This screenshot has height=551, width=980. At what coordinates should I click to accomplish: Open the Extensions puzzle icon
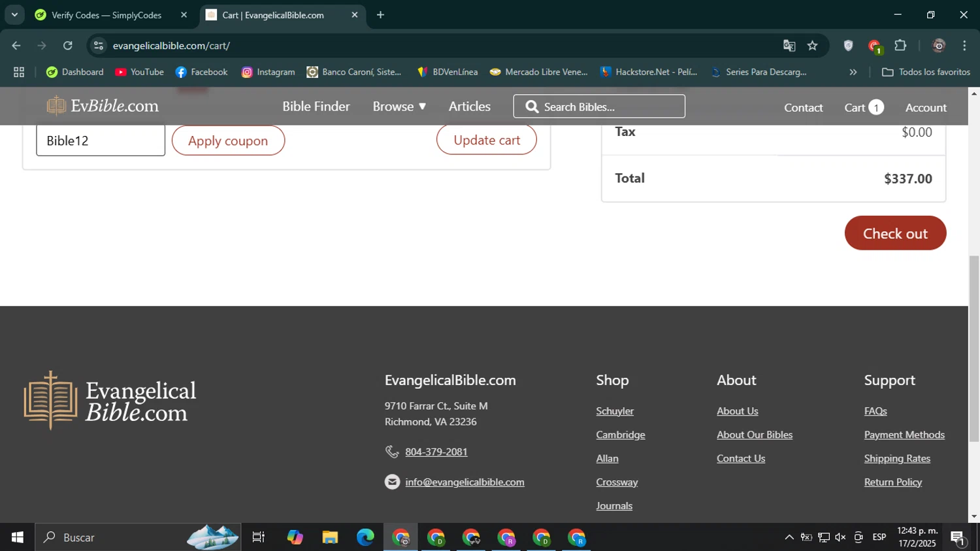point(900,46)
